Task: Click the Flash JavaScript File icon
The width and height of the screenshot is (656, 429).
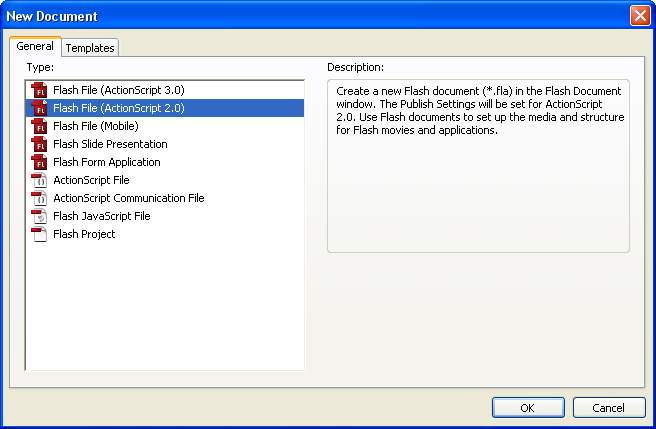Action: coord(40,216)
